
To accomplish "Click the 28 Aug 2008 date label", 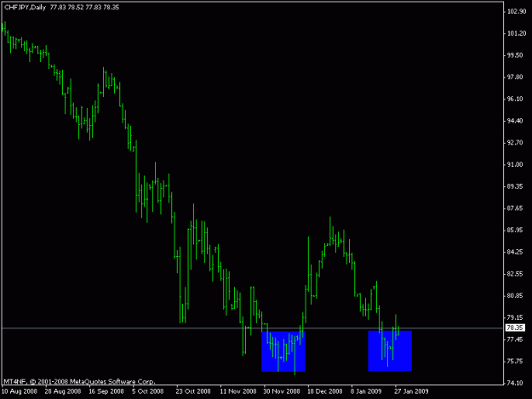I will pyautogui.click(x=63, y=391).
